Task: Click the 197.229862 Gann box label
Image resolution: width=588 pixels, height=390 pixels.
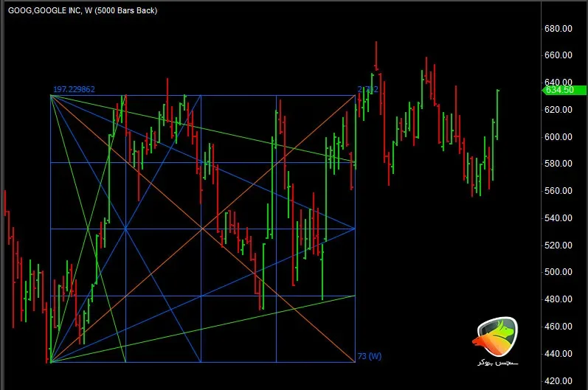Action: 74,89
